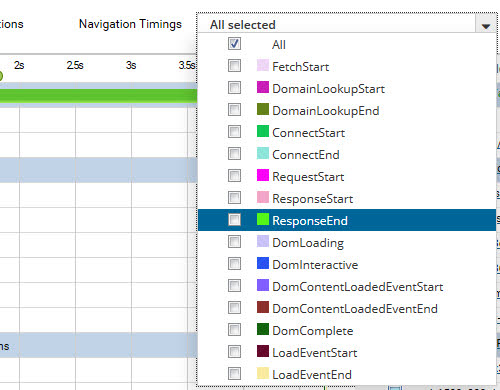The width and height of the screenshot is (500, 390).
Task: Select the DomainLookupEnd option label
Action: 326,111
